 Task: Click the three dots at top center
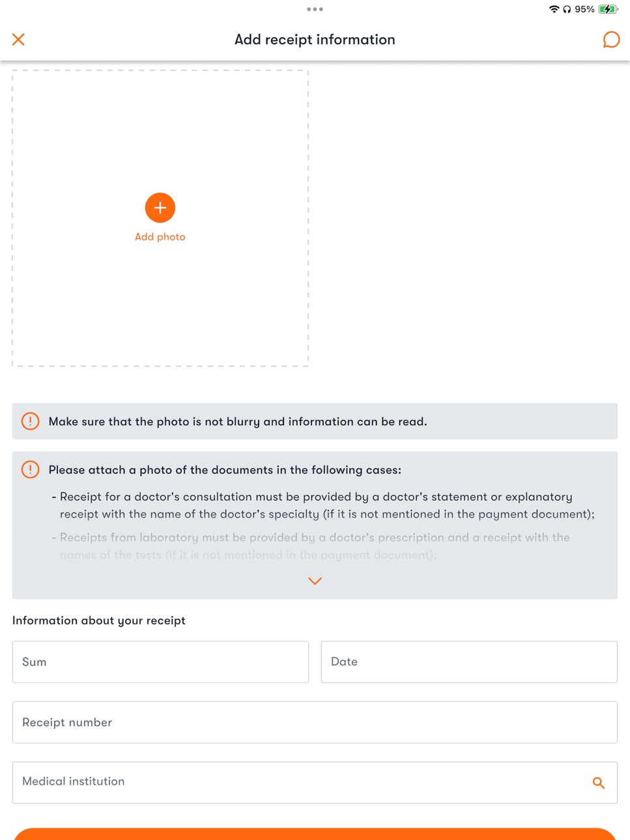coord(315,9)
